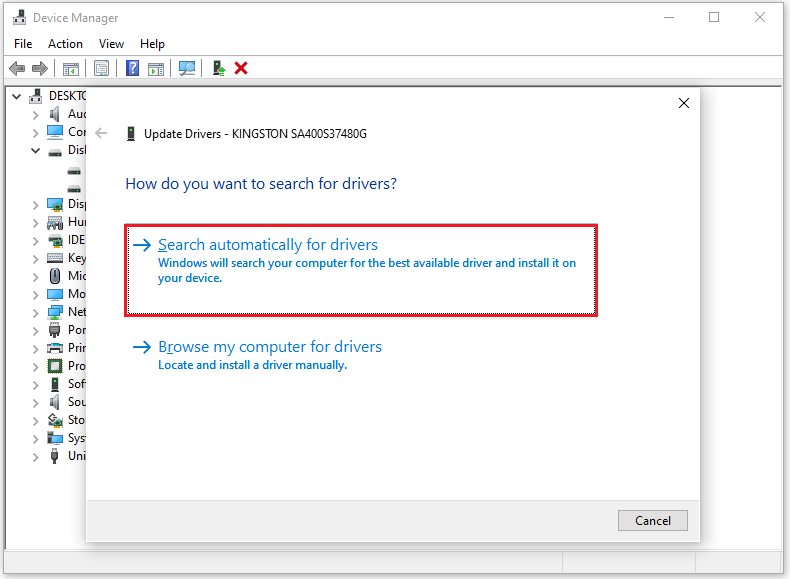Select the DESKTOP computer root icon
Screen dimensions: 790x579
click(x=35, y=96)
